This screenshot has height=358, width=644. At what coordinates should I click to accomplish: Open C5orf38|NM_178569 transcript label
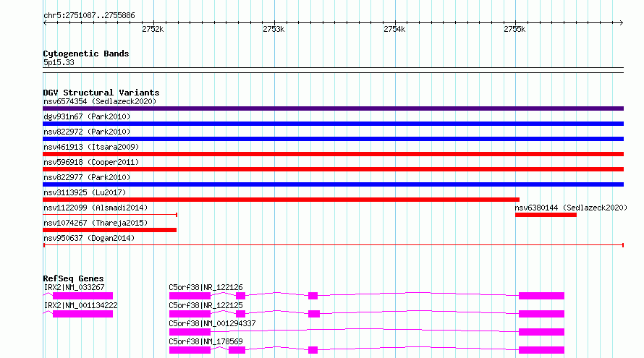click(206, 341)
